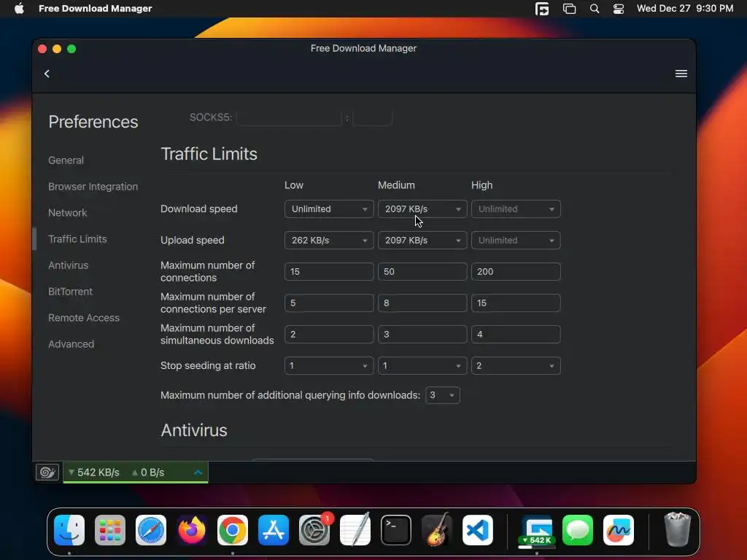Image resolution: width=747 pixels, height=560 pixels.
Task: Open App Store from the Dock
Action: click(274, 530)
